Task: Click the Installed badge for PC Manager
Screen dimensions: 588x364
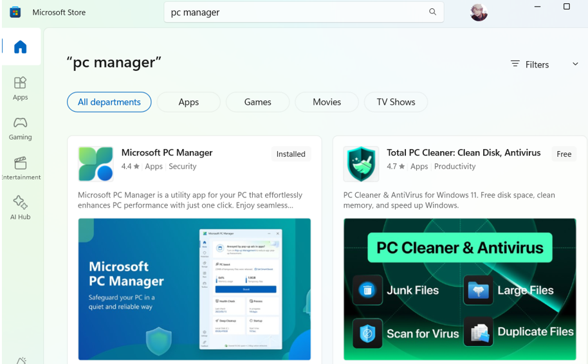Action: tap(291, 154)
